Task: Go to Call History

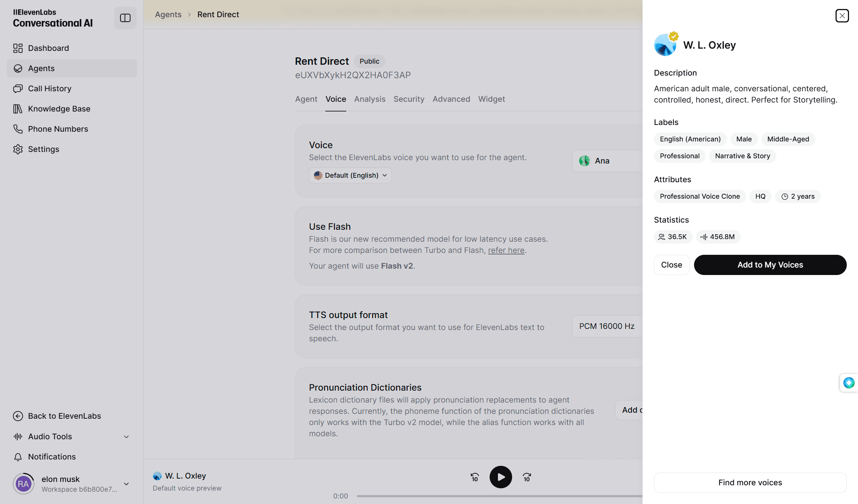Action: pos(72,89)
